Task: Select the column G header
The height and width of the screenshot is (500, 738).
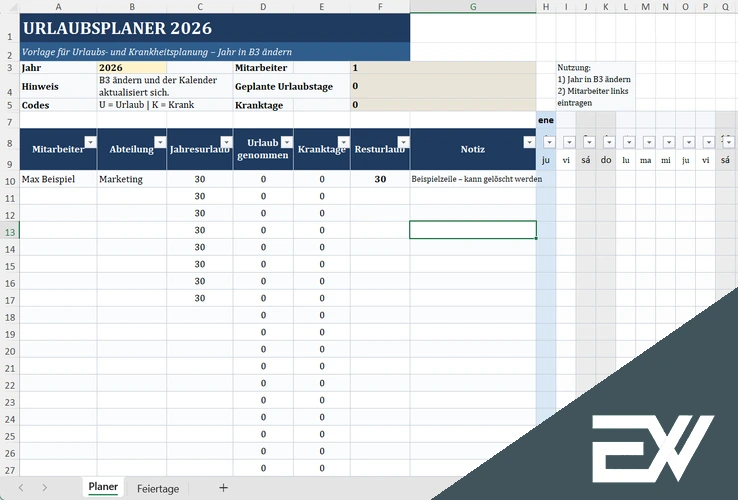Action: tap(472, 6)
